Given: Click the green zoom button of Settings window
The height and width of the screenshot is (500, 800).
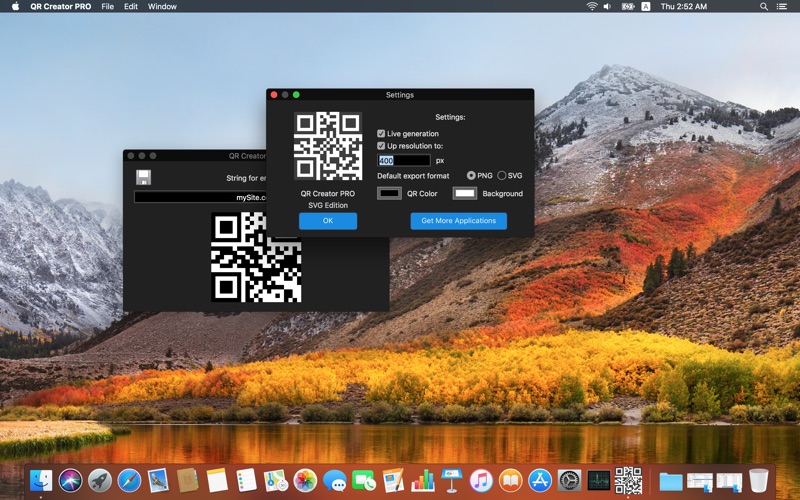Looking at the screenshot, I should coord(296,95).
